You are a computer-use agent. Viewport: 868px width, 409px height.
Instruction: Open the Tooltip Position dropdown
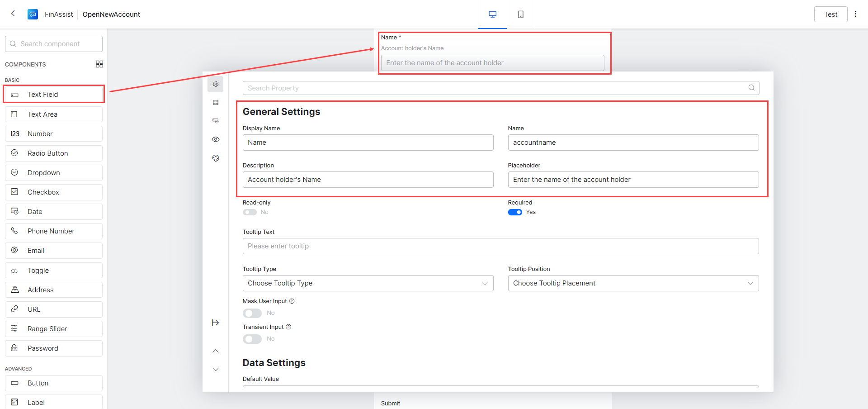point(633,283)
